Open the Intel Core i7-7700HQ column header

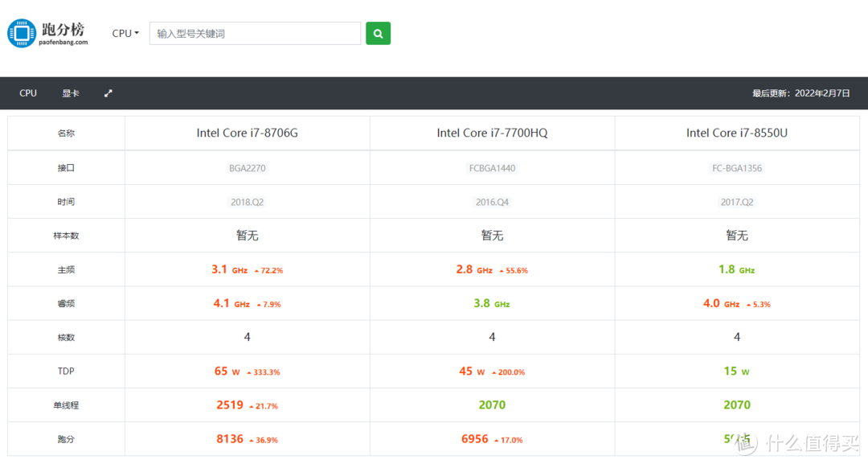point(492,133)
